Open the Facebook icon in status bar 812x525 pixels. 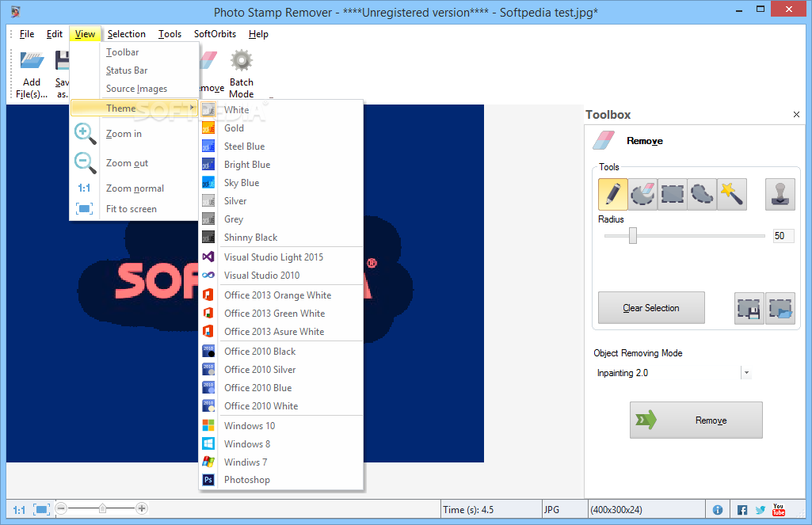click(x=742, y=510)
